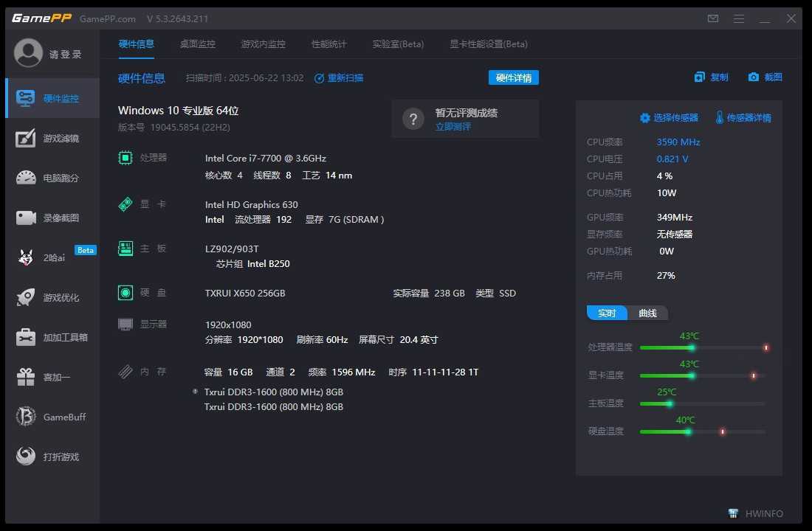
Task: Click the graphics card icon
Action: (x=125, y=204)
